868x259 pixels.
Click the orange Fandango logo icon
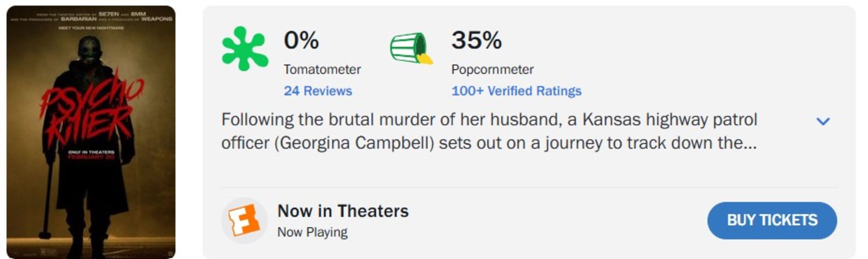[x=244, y=221]
